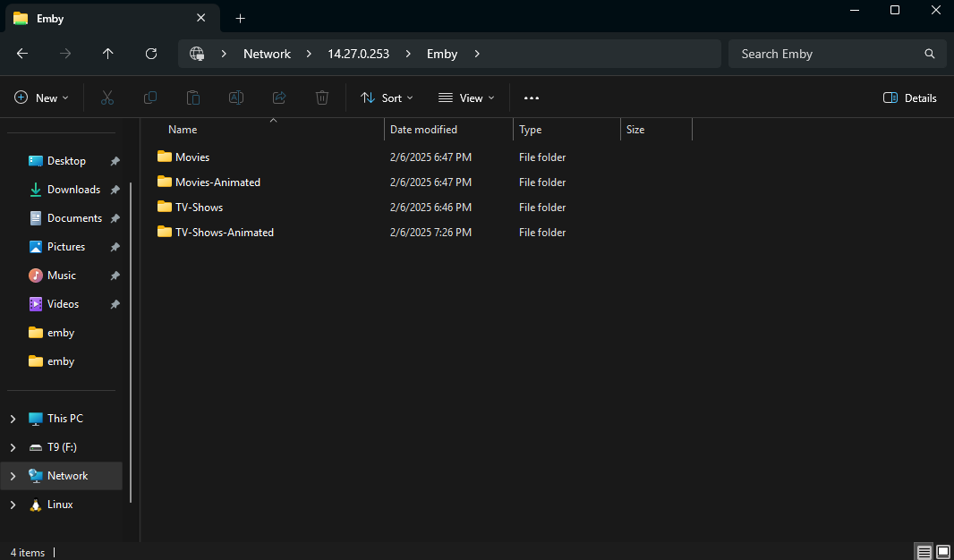The image size is (954, 560).
Task: Click the Paste clipboard icon
Action: 193,98
